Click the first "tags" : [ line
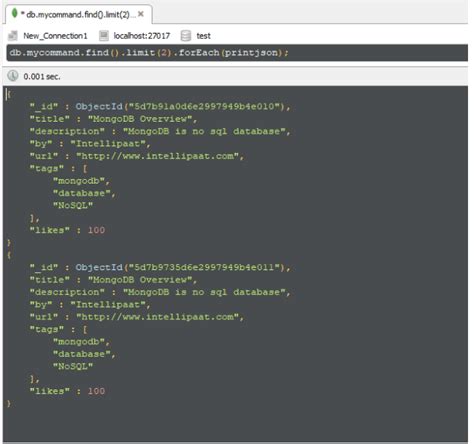Viewport: 474px width, 444px height. click(59, 168)
